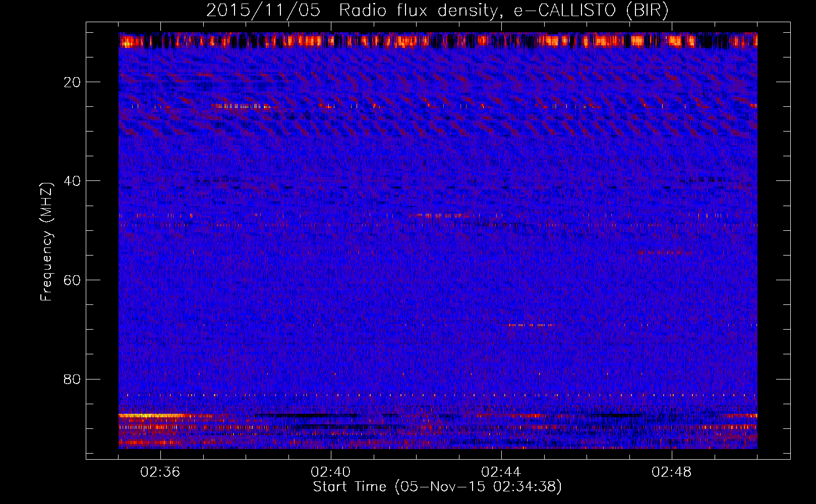Click the plot title '2015/11/05 Radio flux density'
Image resolution: width=816 pixels, height=504 pixels.
[437, 11]
